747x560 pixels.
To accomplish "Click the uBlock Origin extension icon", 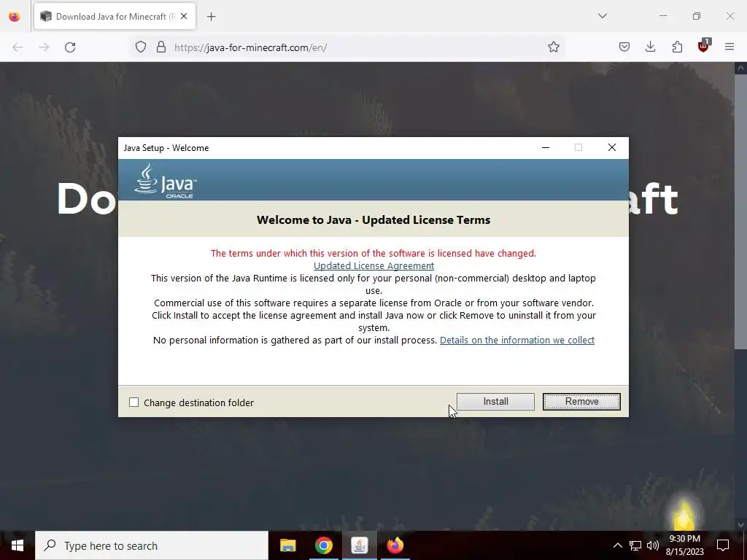I will point(703,46).
